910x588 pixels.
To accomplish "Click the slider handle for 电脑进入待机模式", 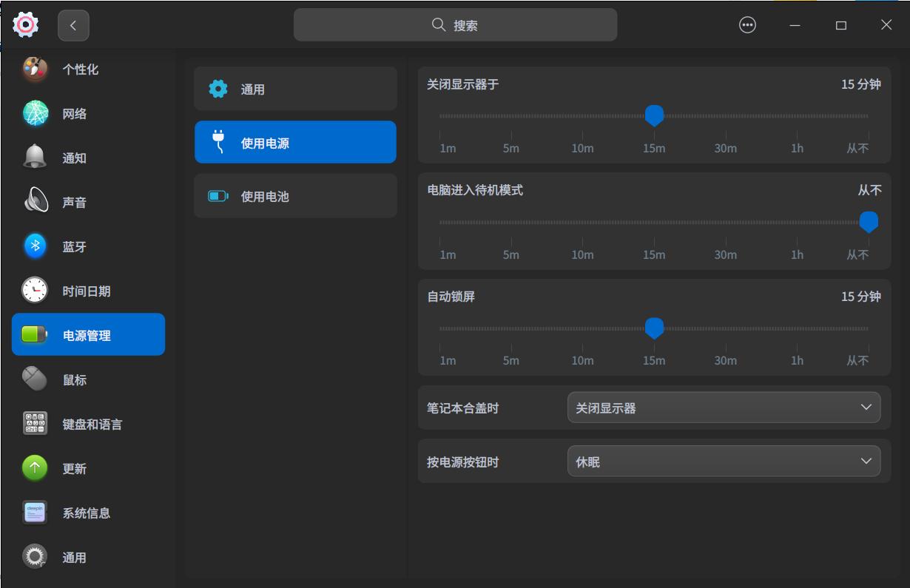I will coord(869,222).
